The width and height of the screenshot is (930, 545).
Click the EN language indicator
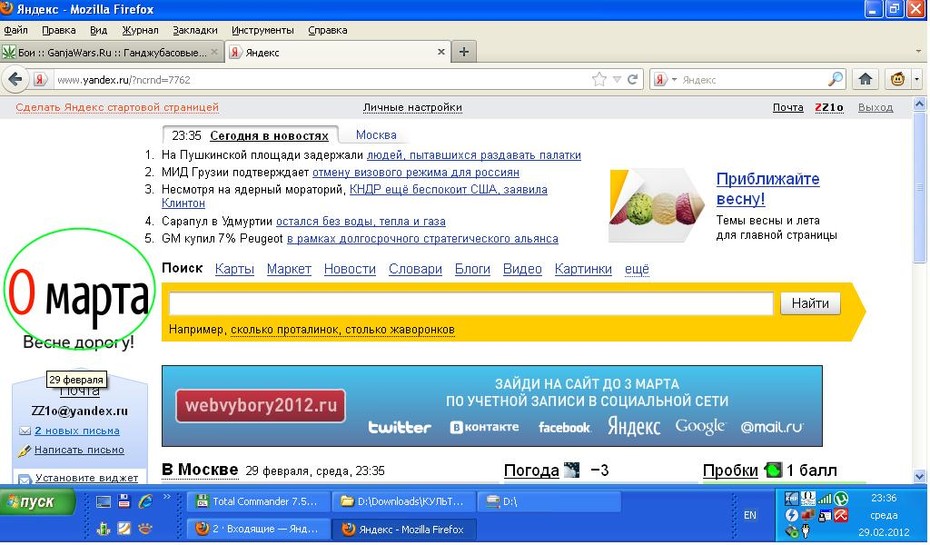point(750,515)
